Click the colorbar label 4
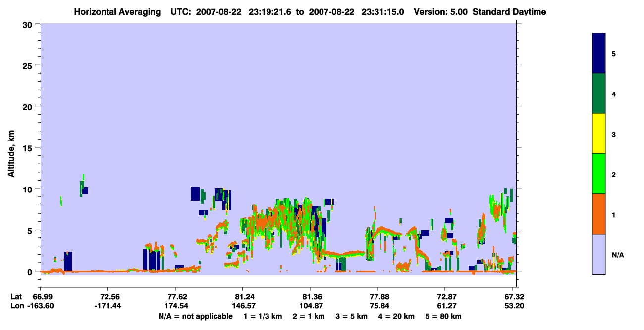This screenshot has height=330, width=644. click(614, 94)
